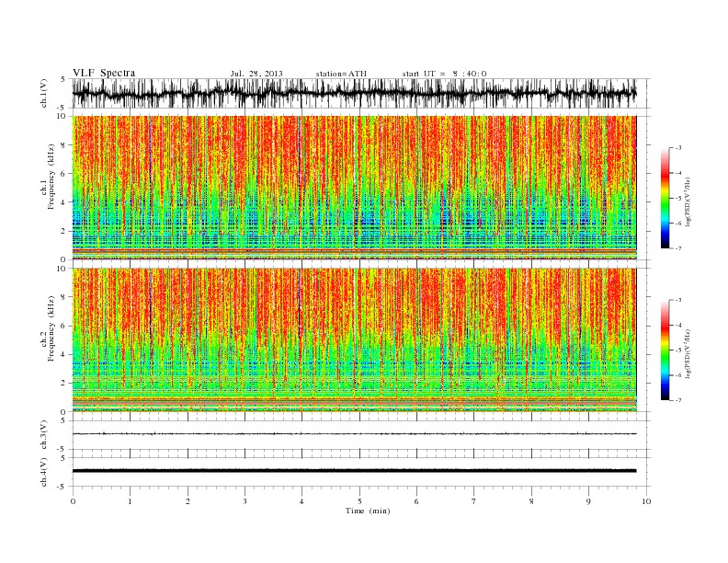Click the date "Jul. 28, 2013"

pos(256,74)
